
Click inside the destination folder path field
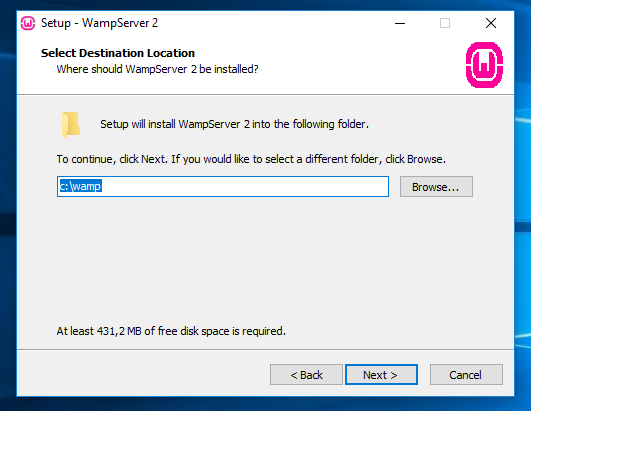click(223, 187)
